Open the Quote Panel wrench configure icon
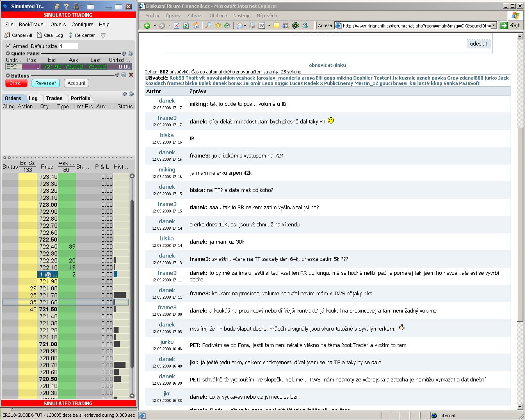Viewport: 525px width, 420px height. [124, 54]
